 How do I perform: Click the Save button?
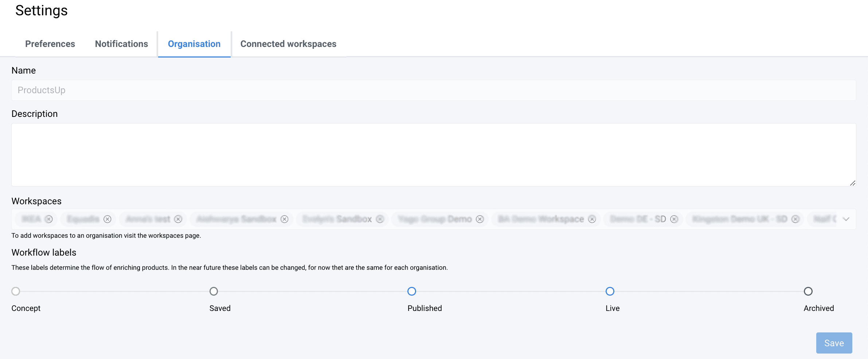[x=834, y=343]
